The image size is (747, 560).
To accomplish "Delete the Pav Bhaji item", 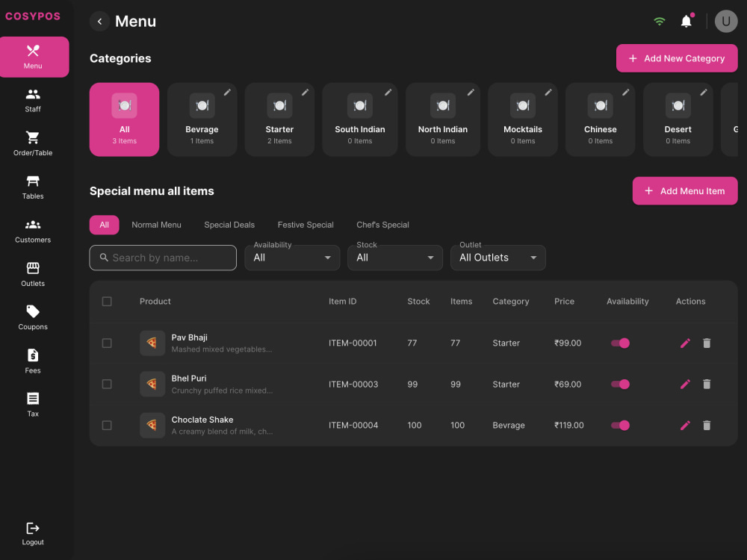I will tap(707, 343).
